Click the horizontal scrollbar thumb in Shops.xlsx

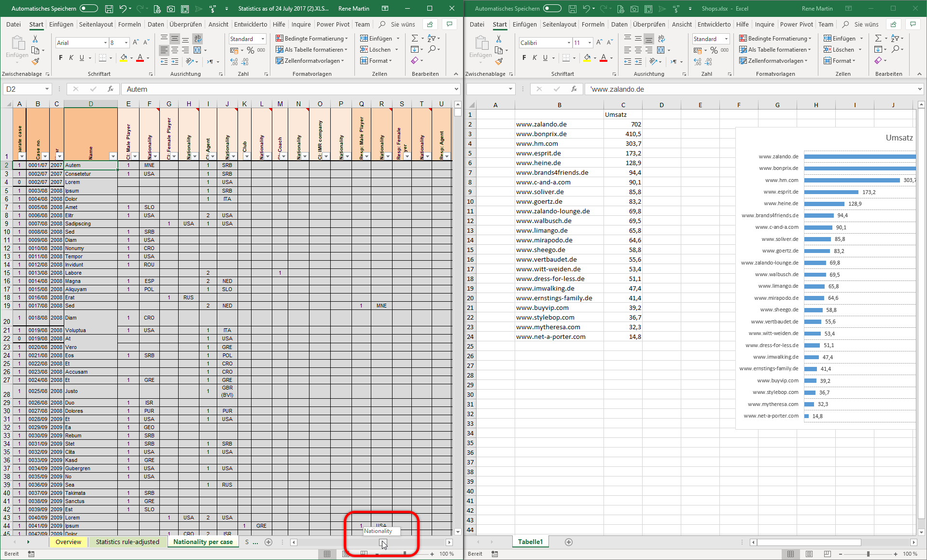tap(809, 542)
